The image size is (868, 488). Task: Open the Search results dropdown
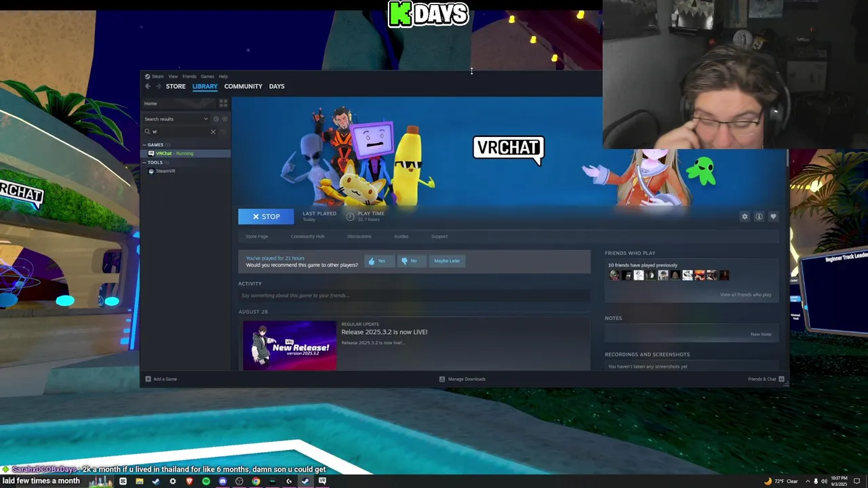pos(176,119)
